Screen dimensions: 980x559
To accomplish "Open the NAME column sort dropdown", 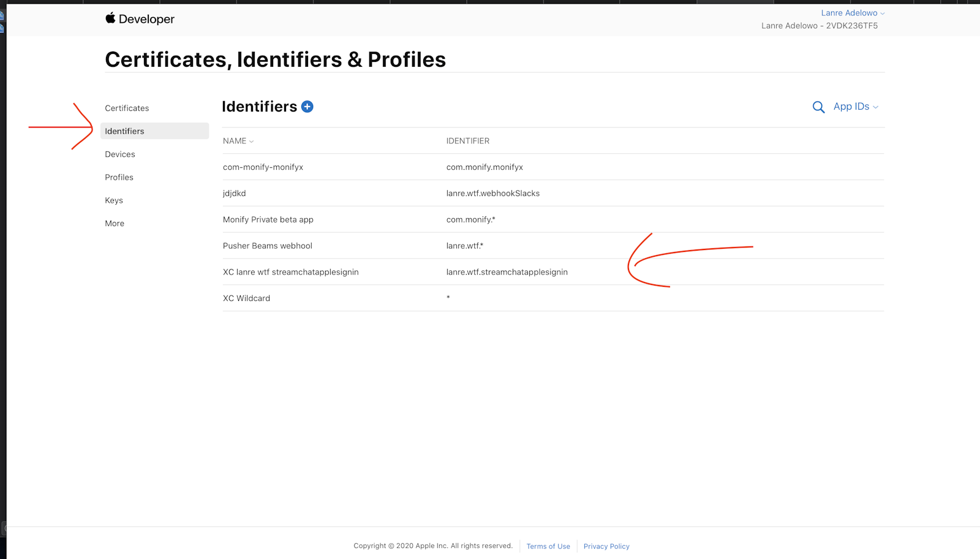I will click(x=238, y=140).
